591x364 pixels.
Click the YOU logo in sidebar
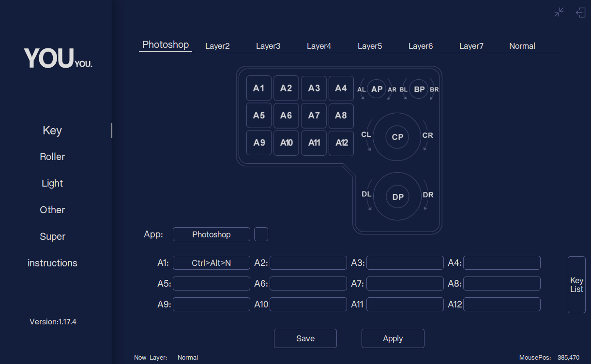coord(58,58)
